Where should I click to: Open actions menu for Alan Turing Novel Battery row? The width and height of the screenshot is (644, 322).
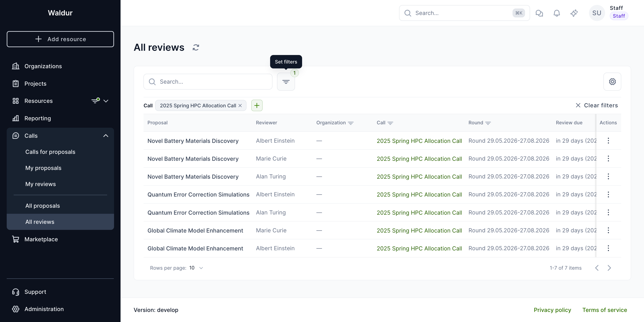pyautogui.click(x=608, y=176)
